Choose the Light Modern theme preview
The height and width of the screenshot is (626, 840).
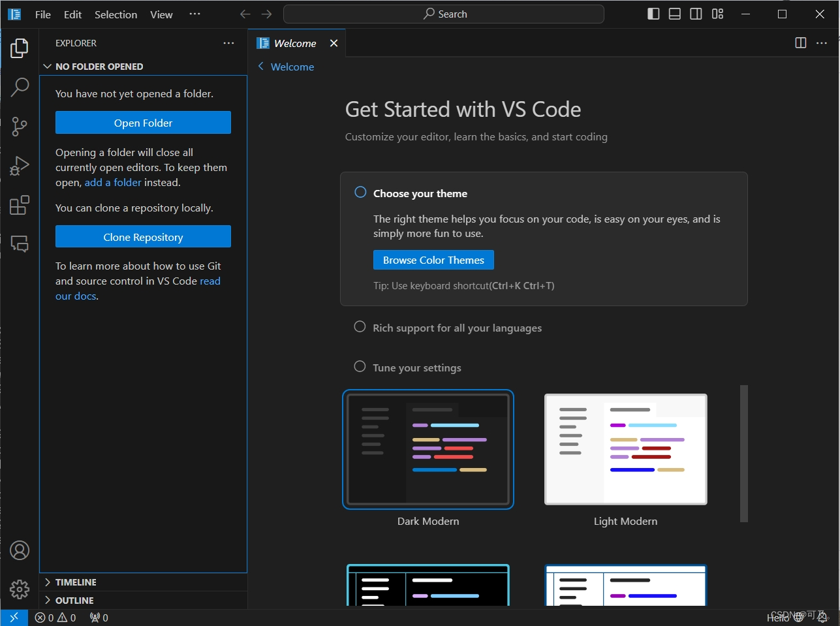tap(626, 449)
